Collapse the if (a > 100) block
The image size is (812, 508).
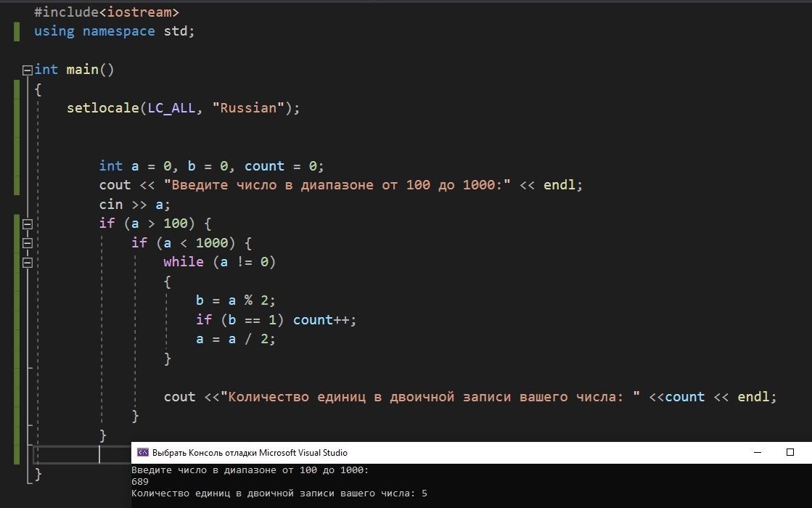(x=28, y=224)
